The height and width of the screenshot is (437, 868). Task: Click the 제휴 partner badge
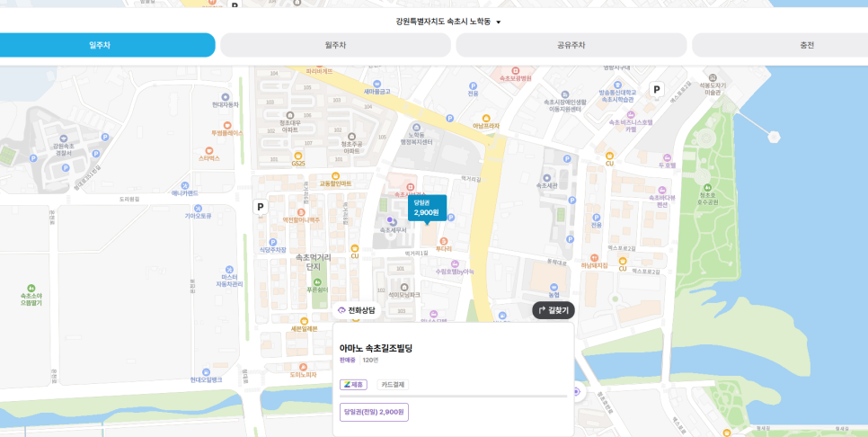(353, 384)
